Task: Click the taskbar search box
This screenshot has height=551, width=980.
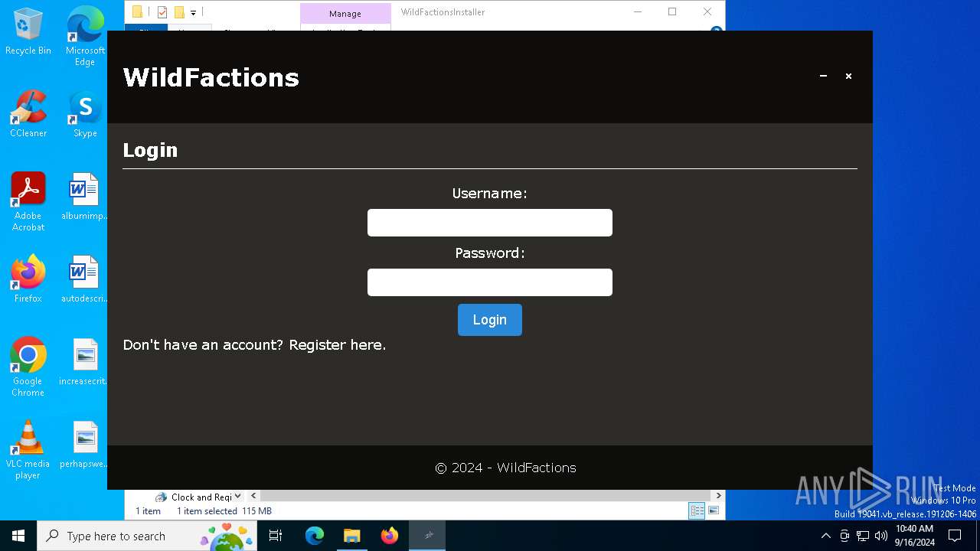Action: (x=148, y=536)
